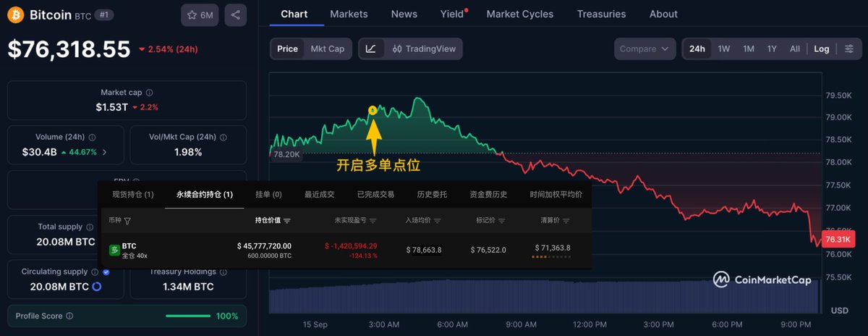
Task: Click the 币种 filter funnel icon
Action: tap(128, 220)
